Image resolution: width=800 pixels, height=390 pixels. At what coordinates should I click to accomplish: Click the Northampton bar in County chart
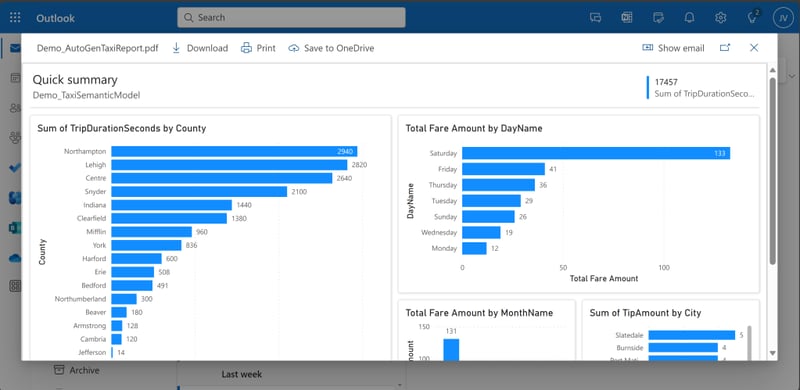[234, 152]
